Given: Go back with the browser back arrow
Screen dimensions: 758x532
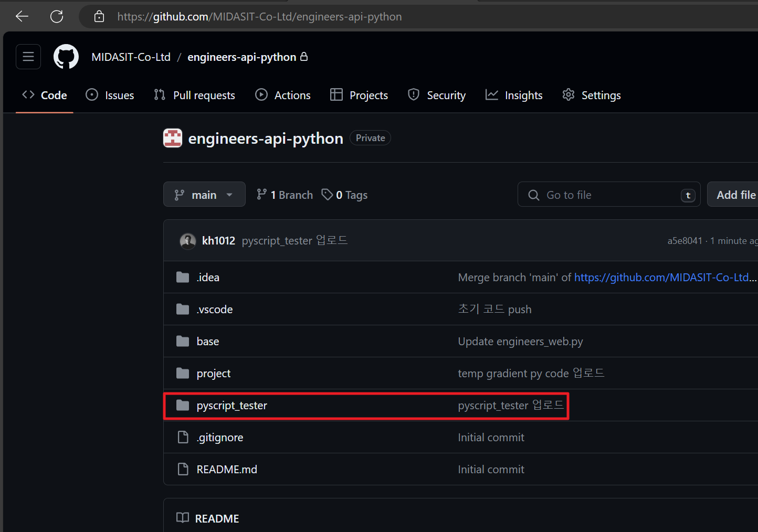Looking at the screenshot, I should pos(22,16).
